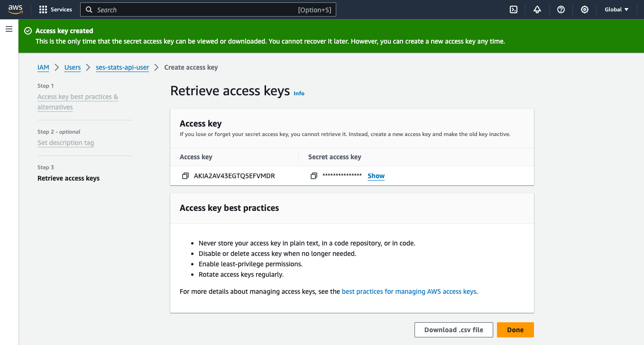644x345 pixels.
Task: Open the AWS console home logo
Action: coord(15,9)
